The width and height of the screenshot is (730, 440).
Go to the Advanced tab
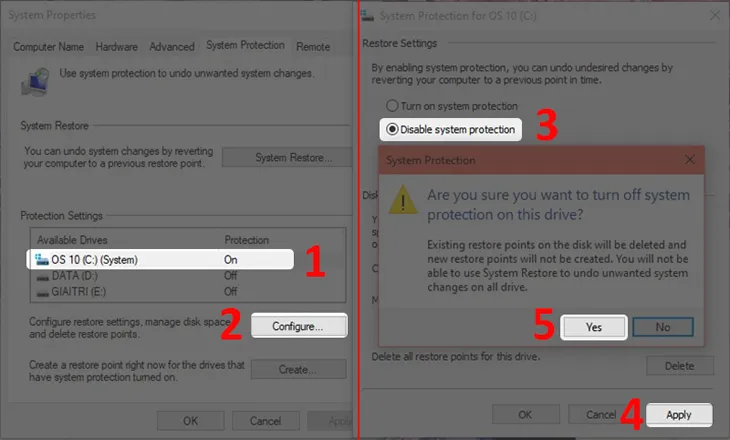[x=172, y=47]
